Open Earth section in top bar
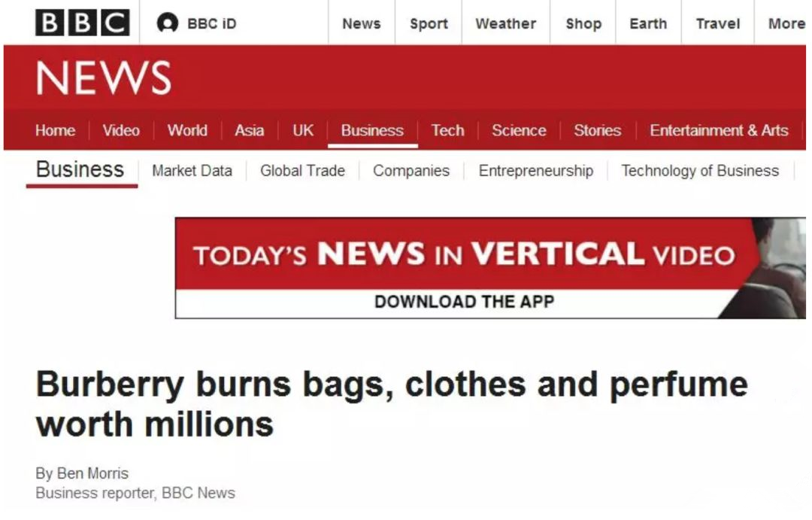 [x=648, y=24]
